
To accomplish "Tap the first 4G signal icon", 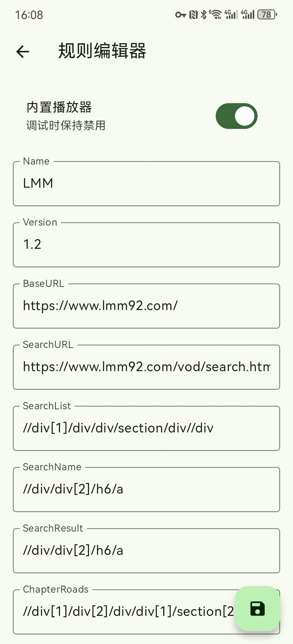I will [231, 15].
